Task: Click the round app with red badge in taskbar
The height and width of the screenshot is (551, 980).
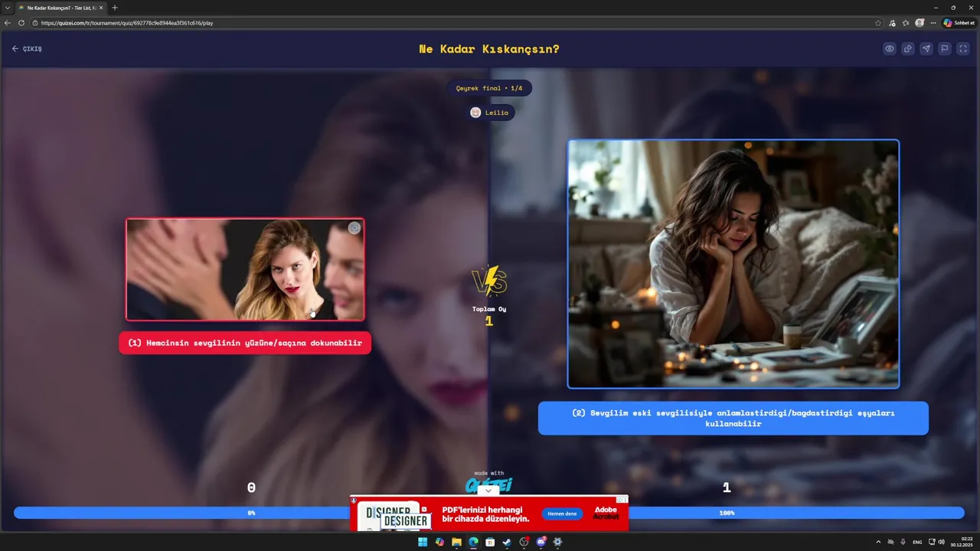Action: 524,542
